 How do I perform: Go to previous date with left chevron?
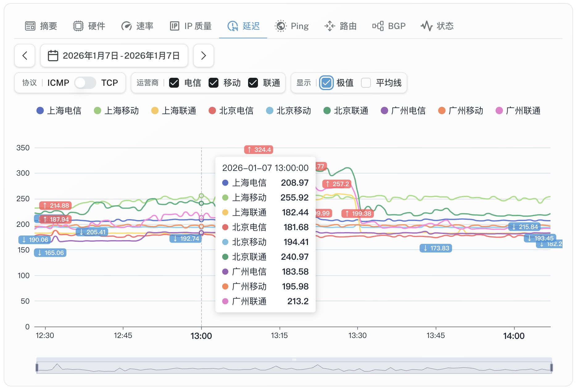[x=25, y=56]
